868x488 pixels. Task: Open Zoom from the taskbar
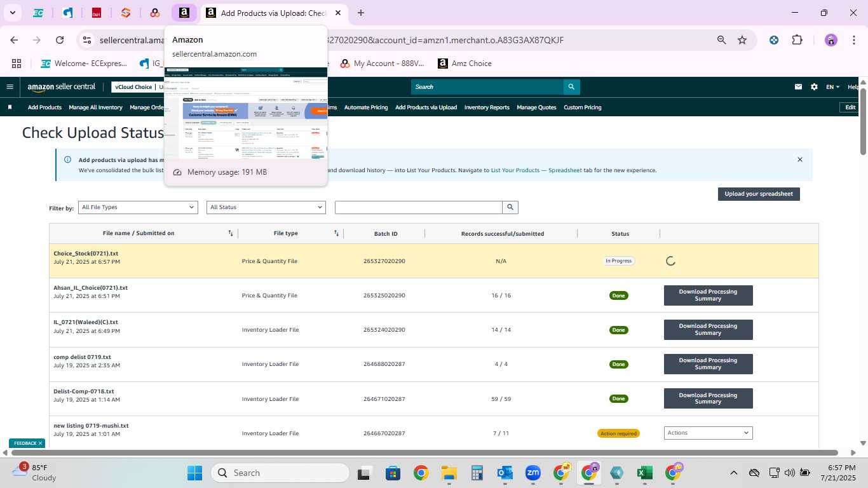(532, 473)
